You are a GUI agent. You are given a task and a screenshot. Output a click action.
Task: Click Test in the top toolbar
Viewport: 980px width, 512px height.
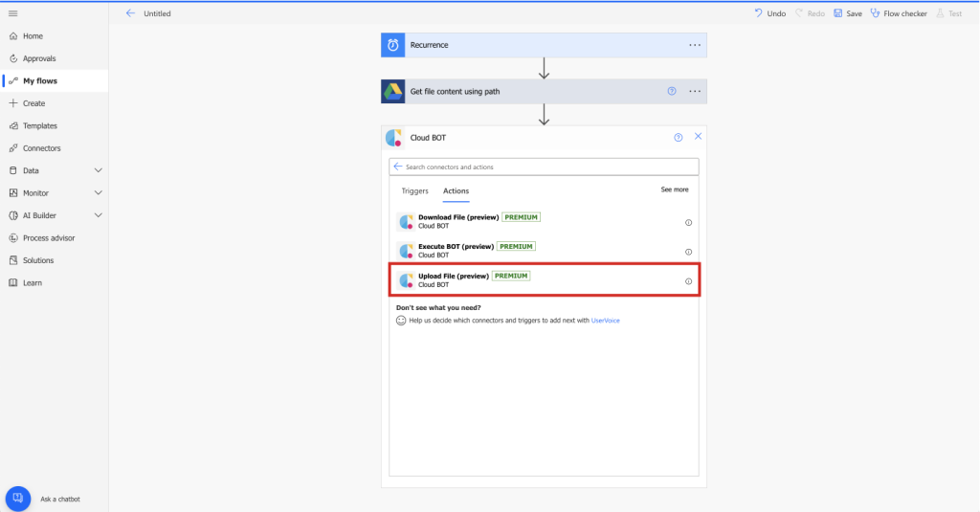tap(948, 13)
